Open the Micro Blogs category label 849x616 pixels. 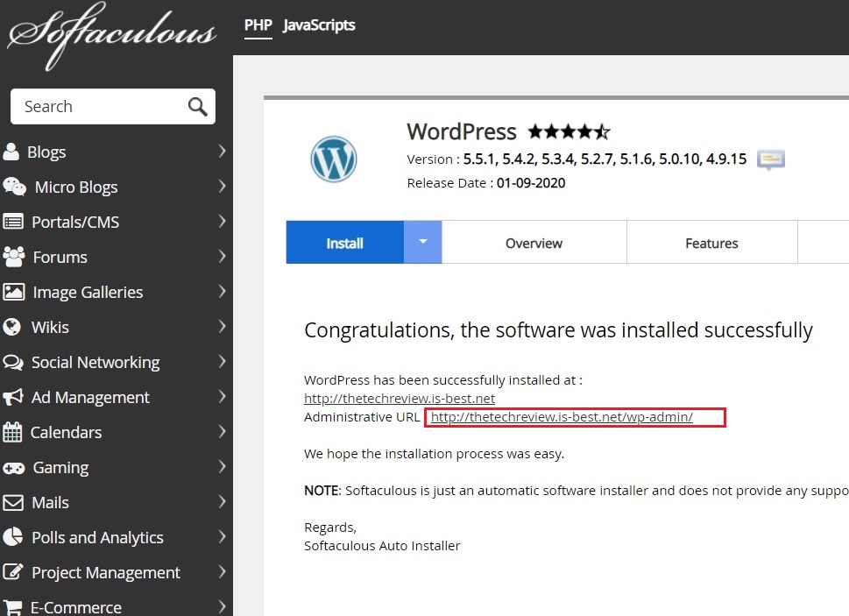click(76, 188)
